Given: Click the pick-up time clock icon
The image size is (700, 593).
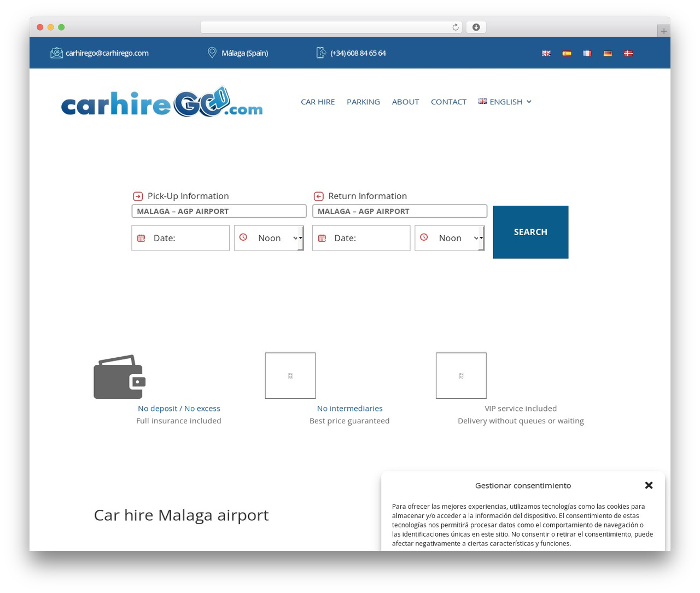Looking at the screenshot, I should pos(243,237).
